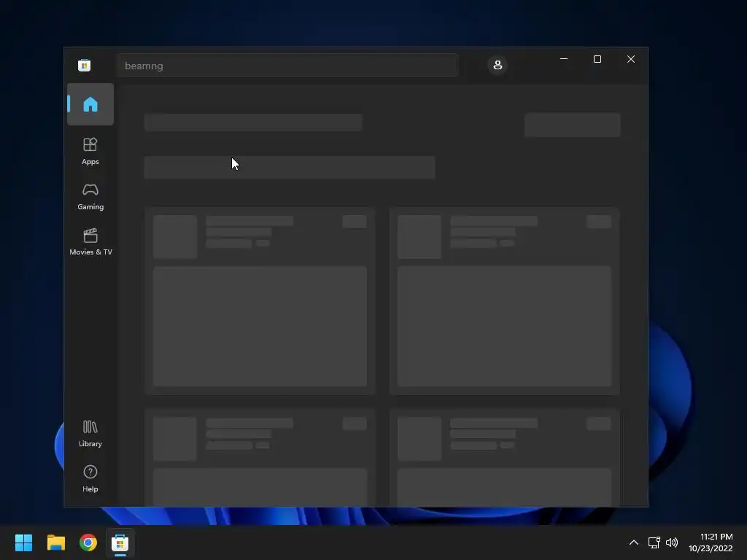Minimize the Microsoft Store window

point(564,59)
